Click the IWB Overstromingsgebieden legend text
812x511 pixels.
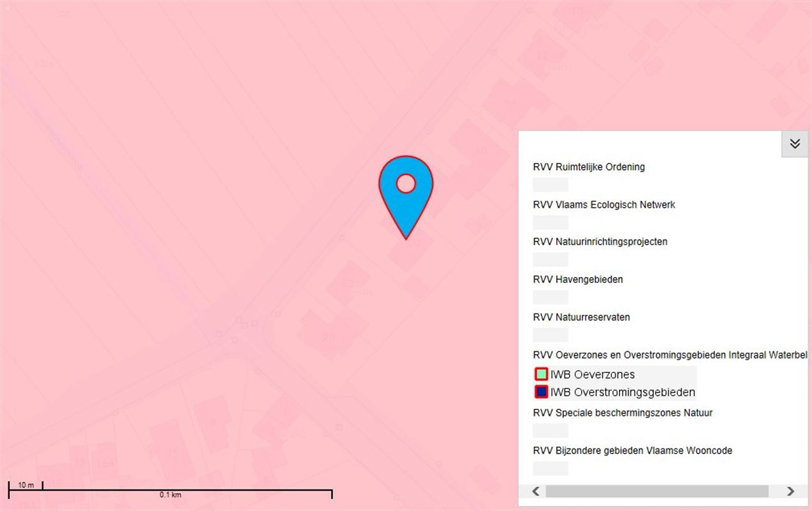pyautogui.click(x=623, y=392)
